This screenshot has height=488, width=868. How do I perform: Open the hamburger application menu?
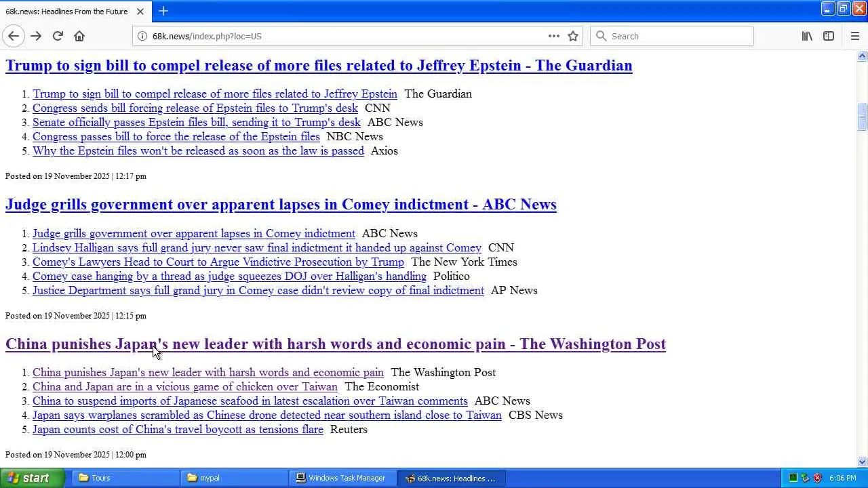(855, 36)
